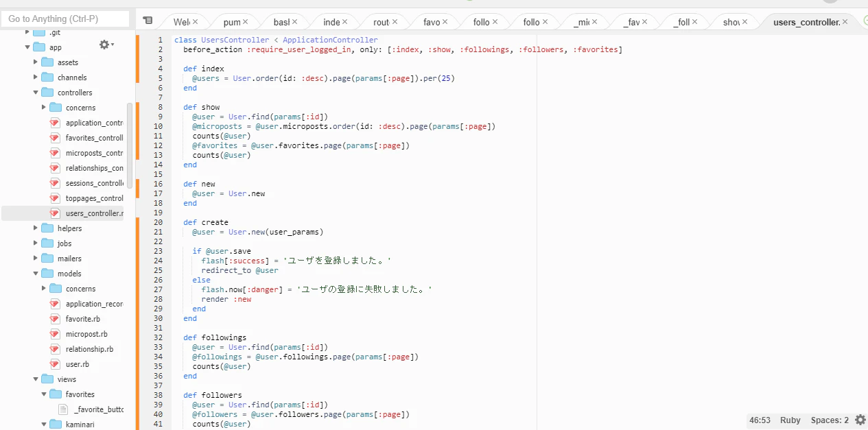This screenshot has height=430, width=868.
Task: Click the mailers folder icon
Action: click(47, 259)
